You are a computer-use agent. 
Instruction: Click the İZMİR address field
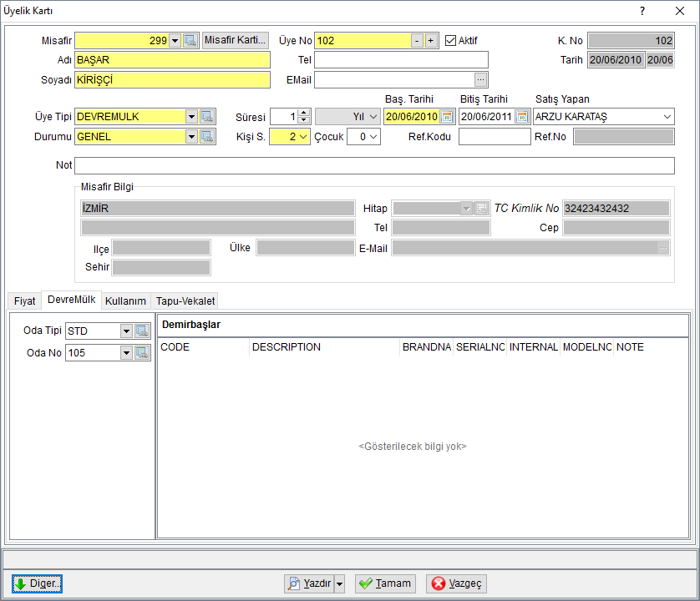click(x=218, y=209)
